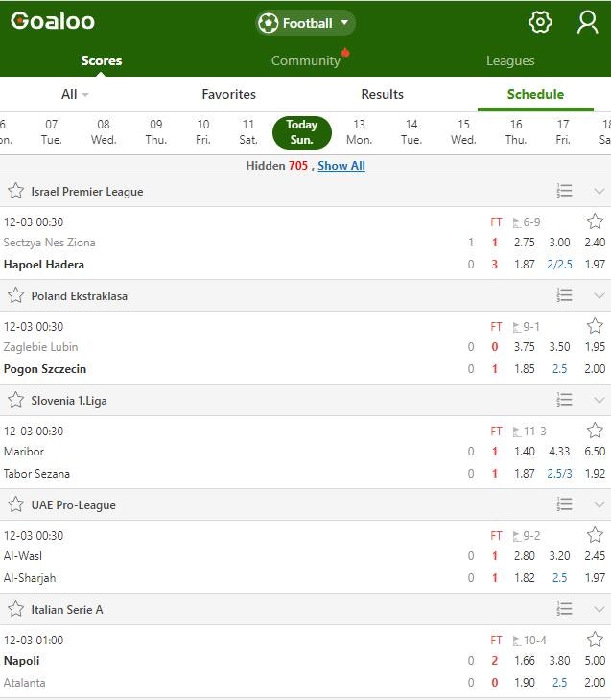Select date 07 Tue.

point(52,132)
